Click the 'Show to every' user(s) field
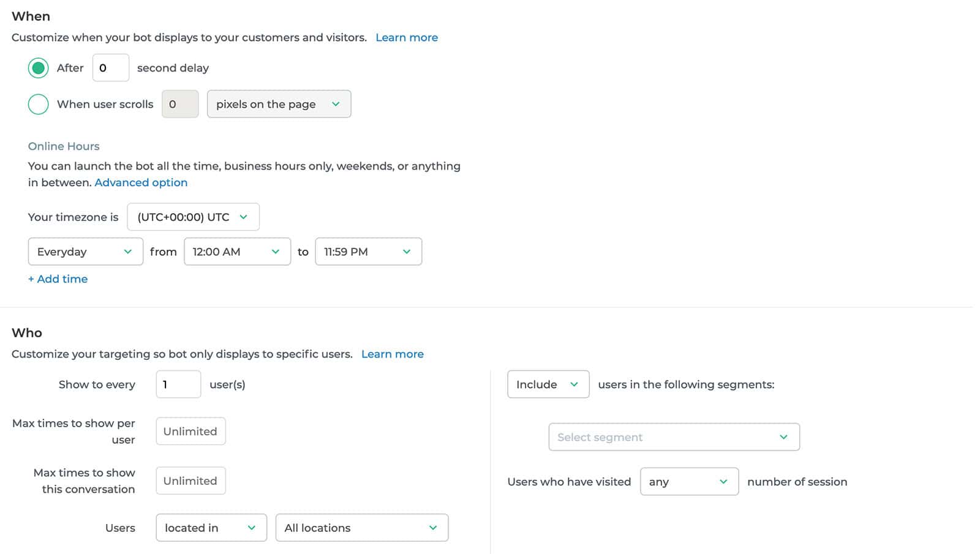 pos(178,384)
